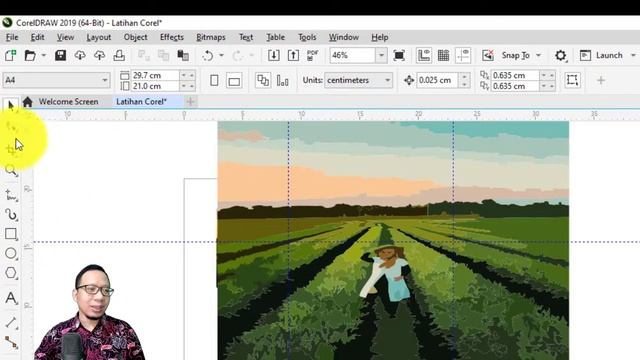Viewport: 640px width, 360px height.
Task: Add a new document tab
Action: 190,102
